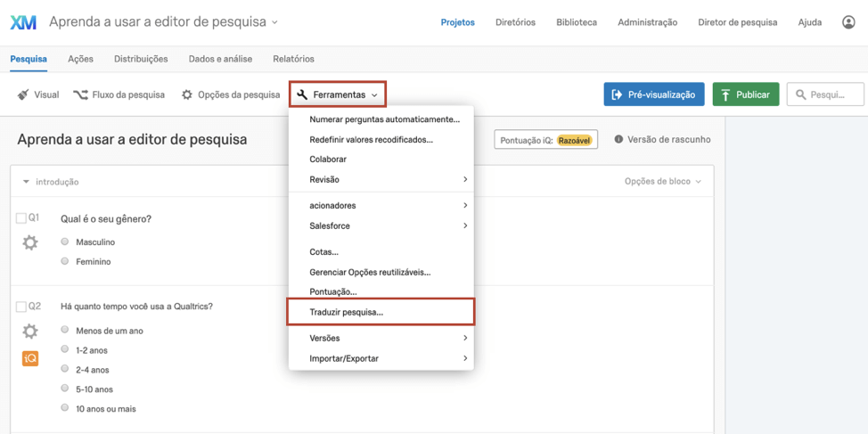The width and height of the screenshot is (868, 434).
Task: Check the Q1 question checkbox
Action: point(21,218)
